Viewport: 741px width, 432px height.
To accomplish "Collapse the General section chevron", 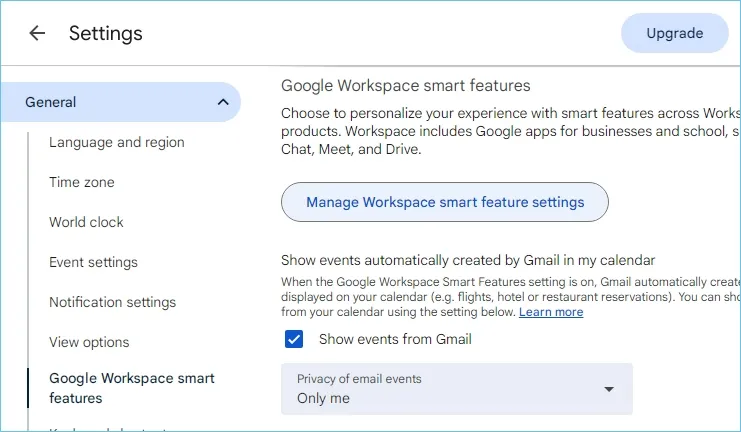I will pyautogui.click(x=223, y=102).
